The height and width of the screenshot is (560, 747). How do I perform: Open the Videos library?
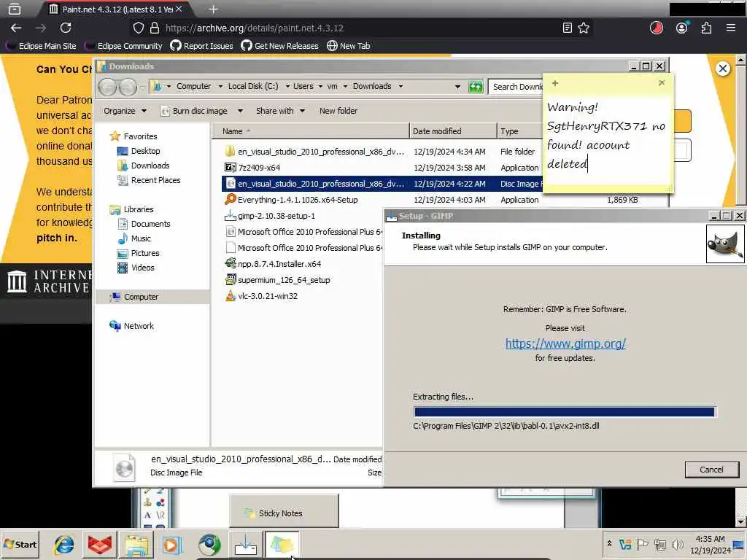click(136, 268)
